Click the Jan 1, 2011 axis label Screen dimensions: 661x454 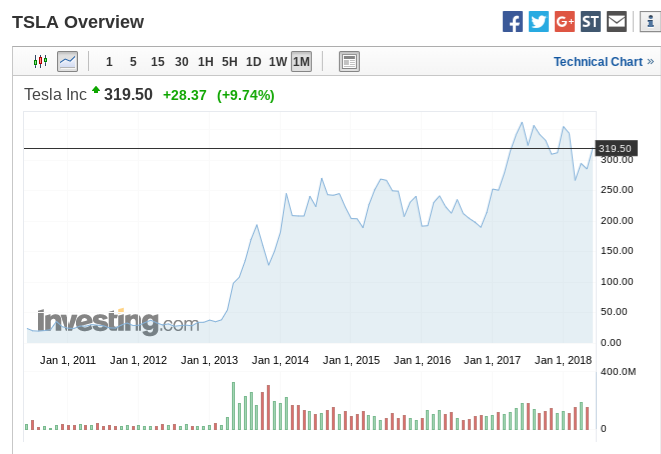coord(68,360)
